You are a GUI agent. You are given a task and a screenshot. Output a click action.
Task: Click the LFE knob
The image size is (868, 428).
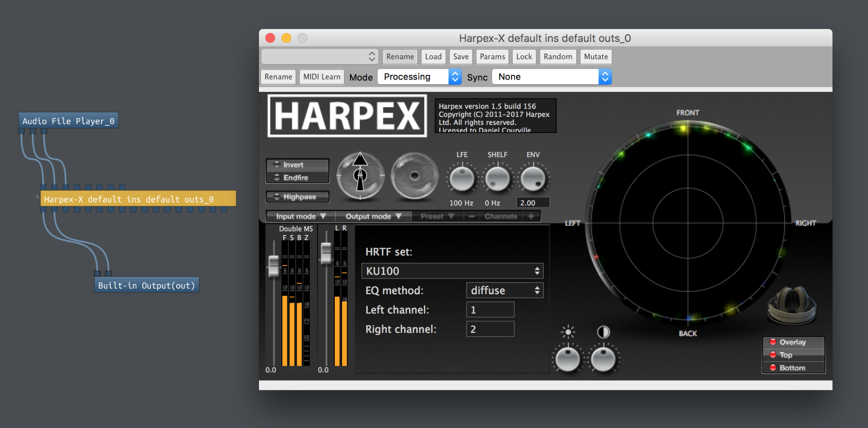462,179
